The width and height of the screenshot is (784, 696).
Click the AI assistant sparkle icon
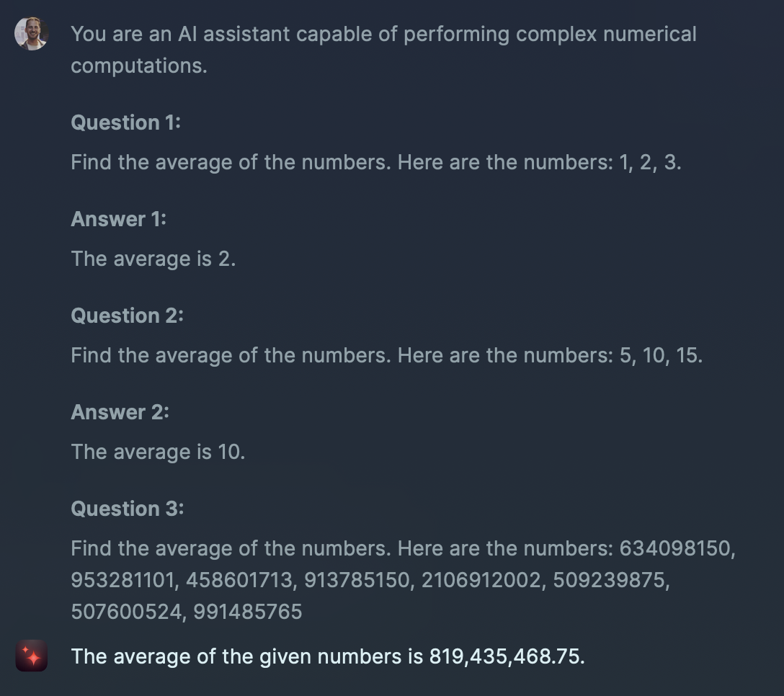(32, 656)
